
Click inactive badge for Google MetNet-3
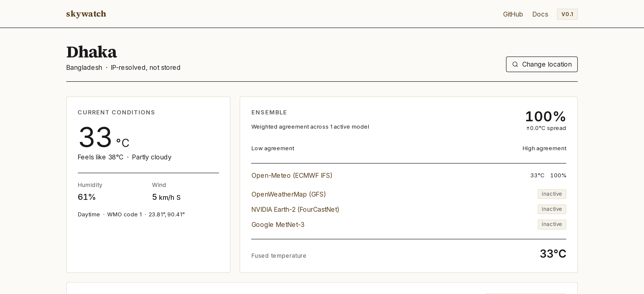[x=552, y=224]
